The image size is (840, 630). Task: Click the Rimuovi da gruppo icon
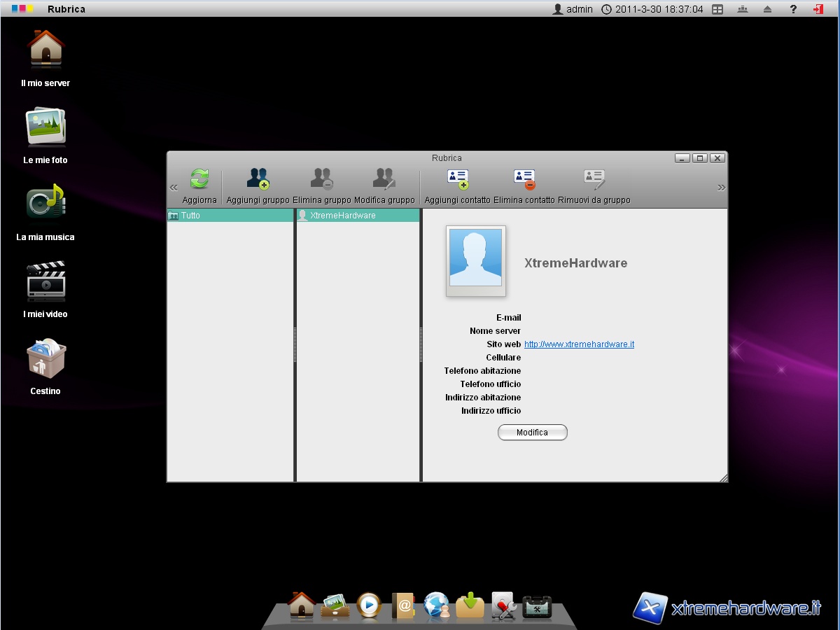[594, 180]
